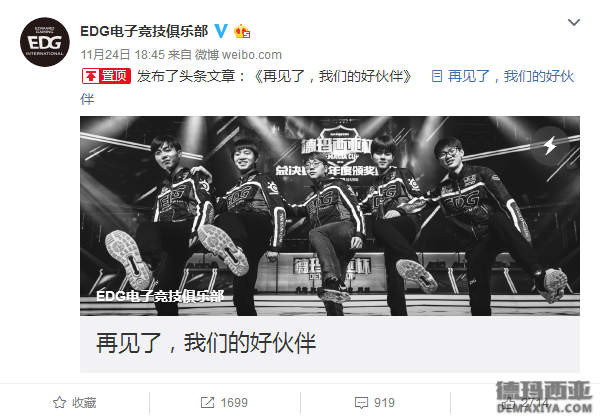Click the EDG round logo avatar
The image size is (600, 420).
coord(45,42)
